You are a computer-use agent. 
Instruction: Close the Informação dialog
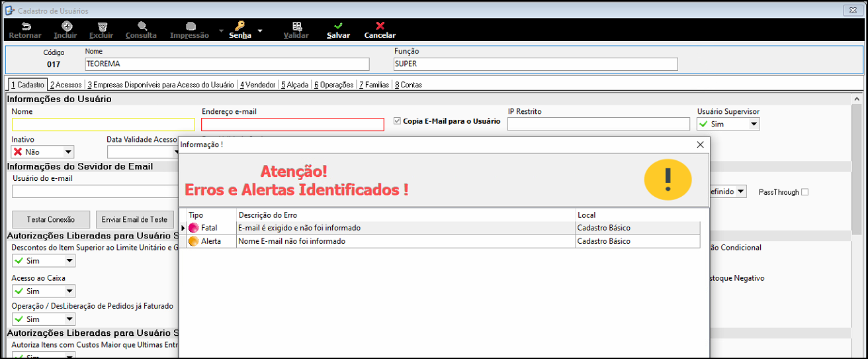701,144
